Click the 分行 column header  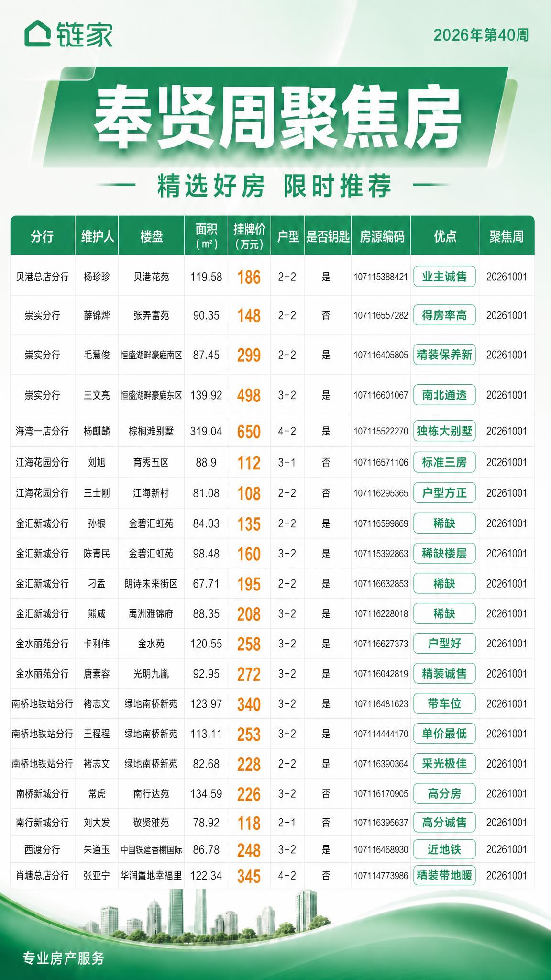point(43,236)
